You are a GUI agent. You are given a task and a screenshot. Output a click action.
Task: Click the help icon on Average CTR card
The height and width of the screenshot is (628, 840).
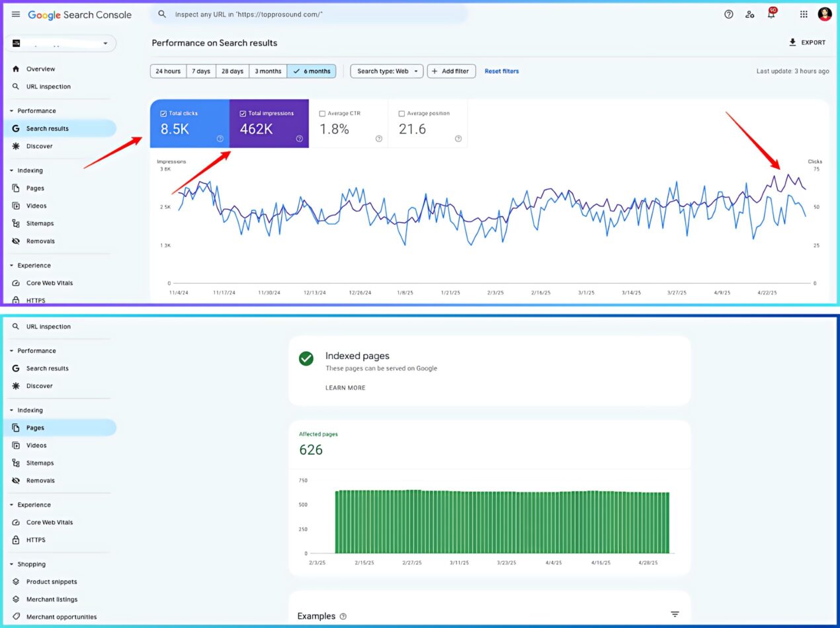point(379,139)
